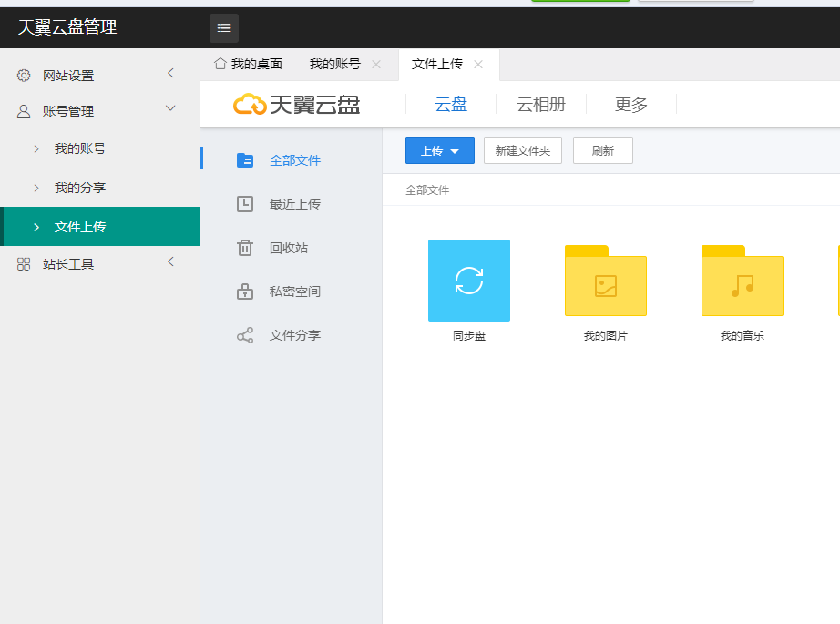Click the 天翼云盘管理 header title
840x624 pixels.
click(x=67, y=26)
